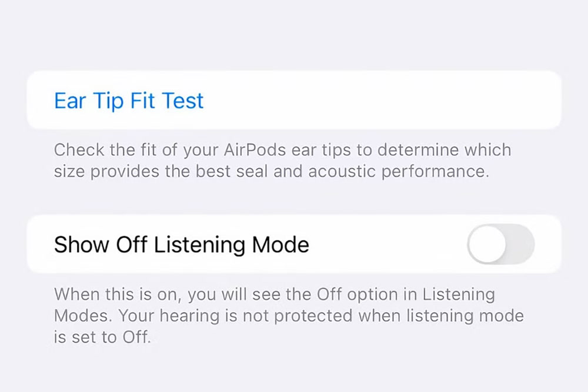588x392 pixels.
Task: Click the white knob of the toggle
Action: 487,244
